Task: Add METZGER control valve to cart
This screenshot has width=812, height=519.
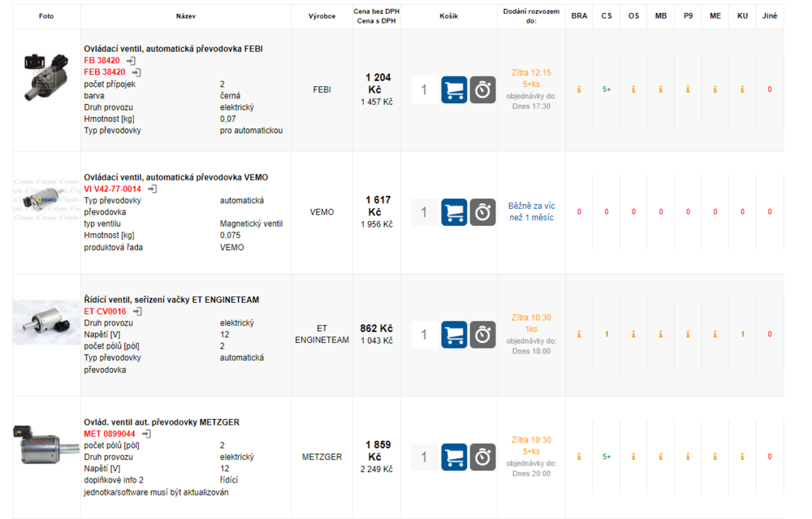Action: click(x=454, y=457)
